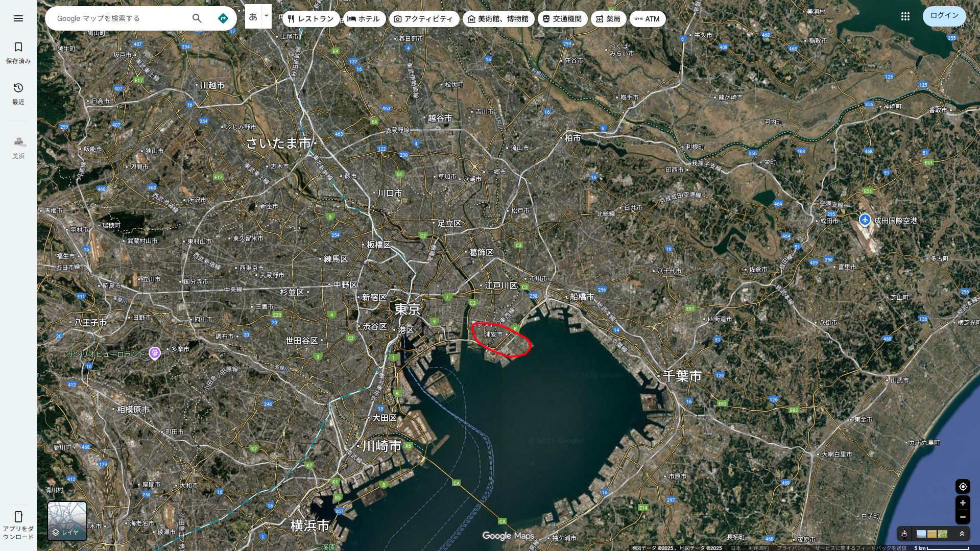Click the ログイン sign-in button
Screen dimensions: 980x551
944,16
